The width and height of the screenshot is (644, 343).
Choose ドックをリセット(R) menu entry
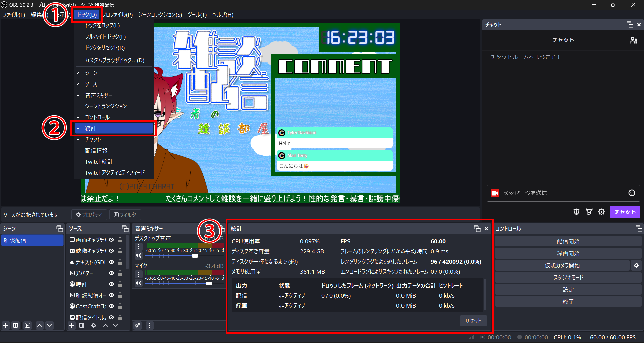pos(114,47)
